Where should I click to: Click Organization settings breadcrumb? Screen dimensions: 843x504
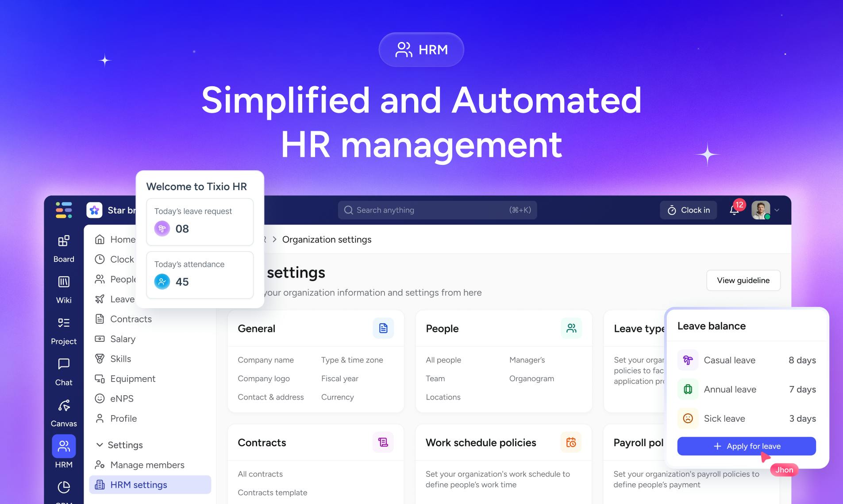click(x=327, y=239)
